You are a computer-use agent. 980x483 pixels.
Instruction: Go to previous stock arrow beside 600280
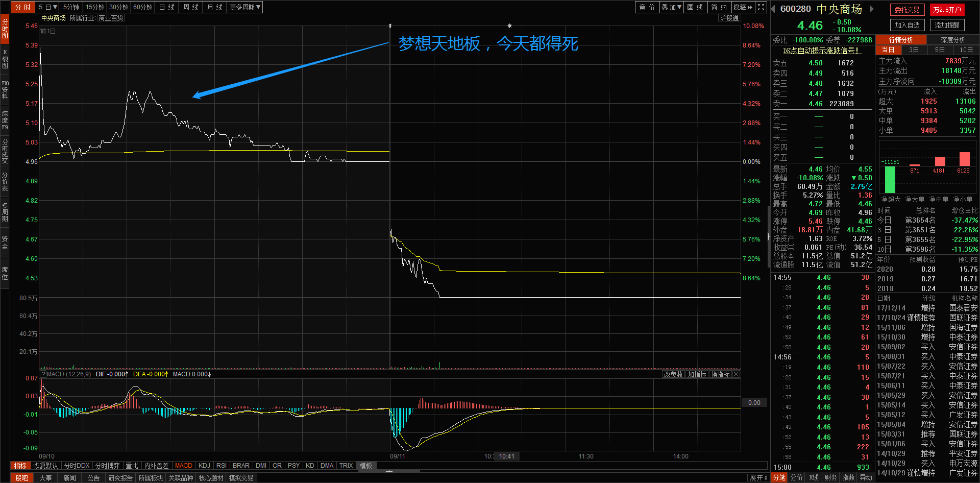(773, 9)
